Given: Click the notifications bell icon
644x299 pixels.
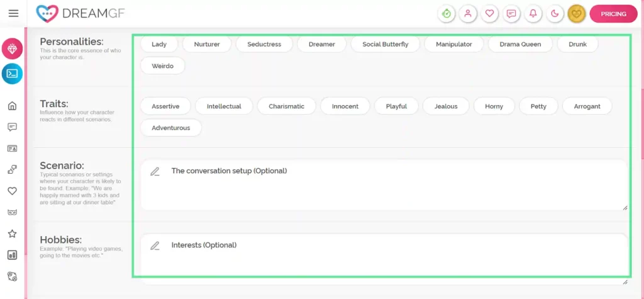Looking at the screenshot, I should [533, 13].
